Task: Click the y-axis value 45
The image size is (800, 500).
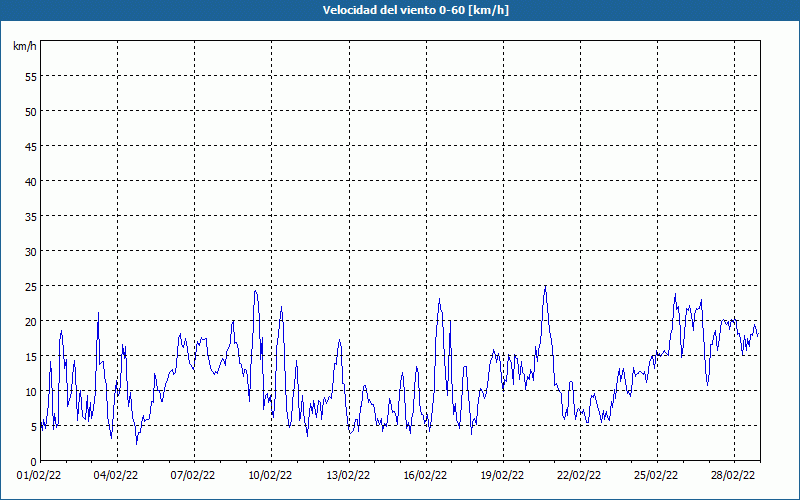Action: point(31,146)
